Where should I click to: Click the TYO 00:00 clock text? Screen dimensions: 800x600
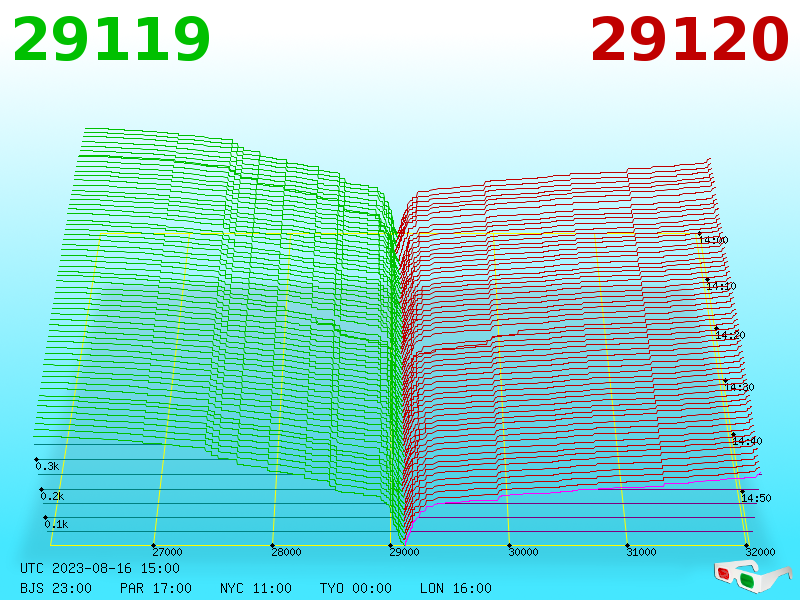pyautogui.click(x=356, y=588)
